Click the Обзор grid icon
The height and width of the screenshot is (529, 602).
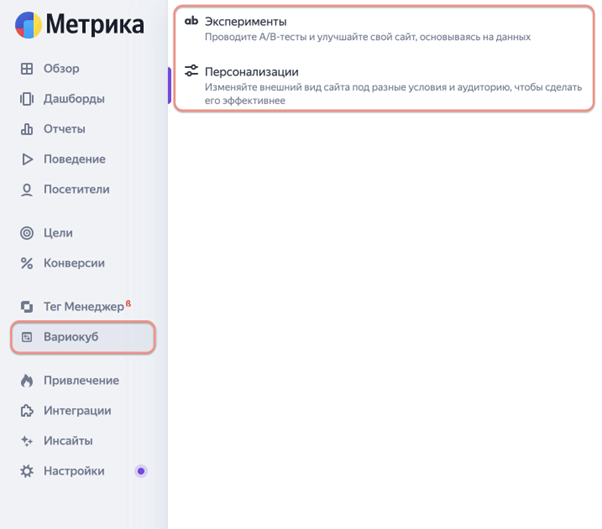click(x=27, y=69)
